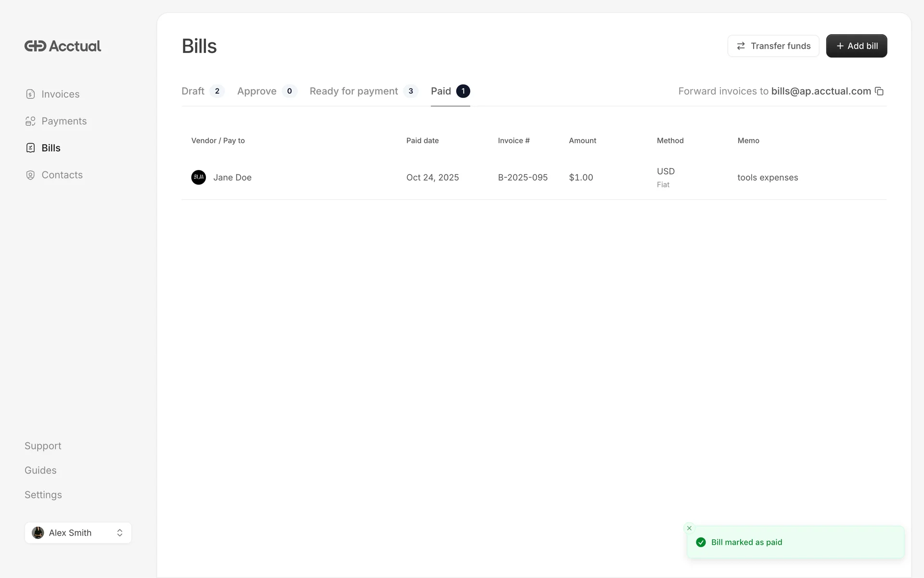
Task: Switch to the Draft tab
Action: [193, 91]
